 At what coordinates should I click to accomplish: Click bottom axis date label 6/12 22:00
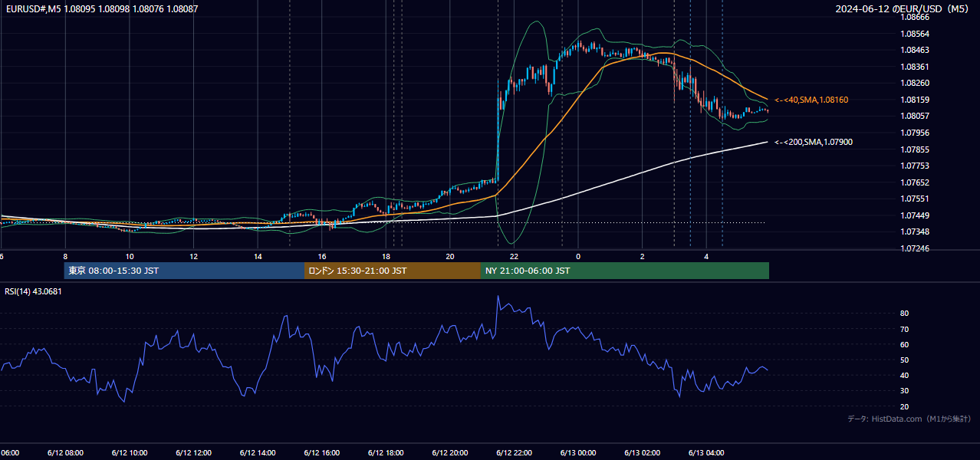[515, 452]
